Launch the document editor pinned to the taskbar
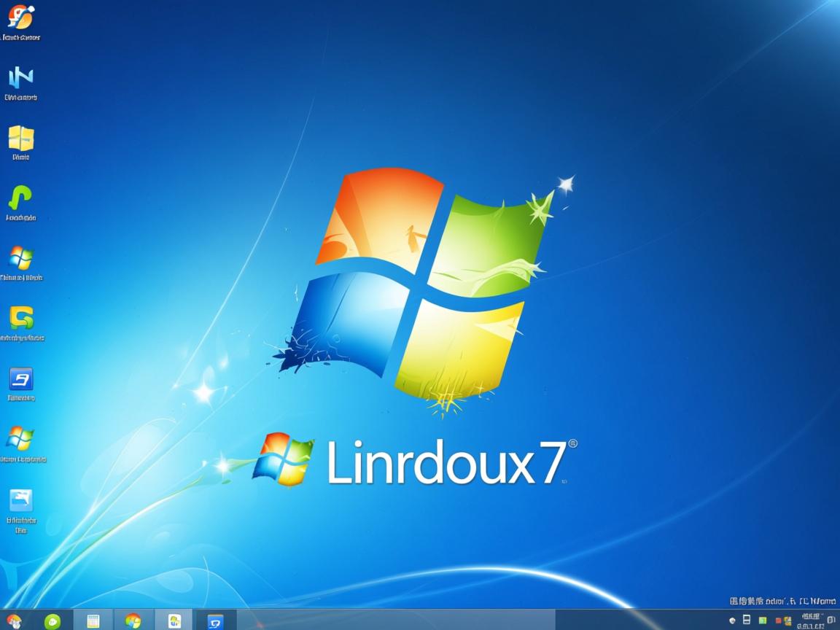This screenshot has height=630, width=840. click(x=174, y=621)
